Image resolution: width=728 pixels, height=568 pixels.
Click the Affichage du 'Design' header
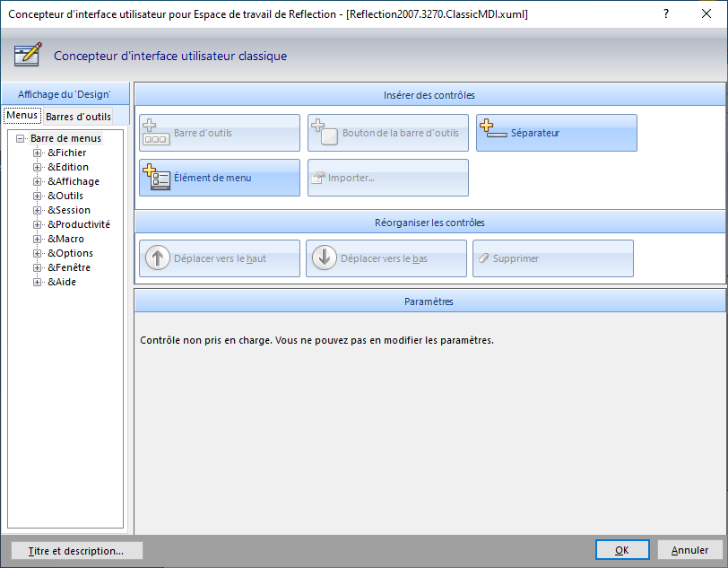tap(65, 94)
